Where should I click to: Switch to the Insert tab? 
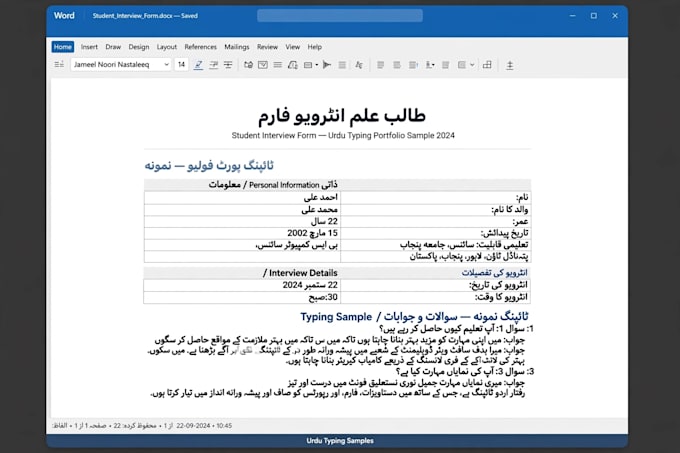pos(89,47)
